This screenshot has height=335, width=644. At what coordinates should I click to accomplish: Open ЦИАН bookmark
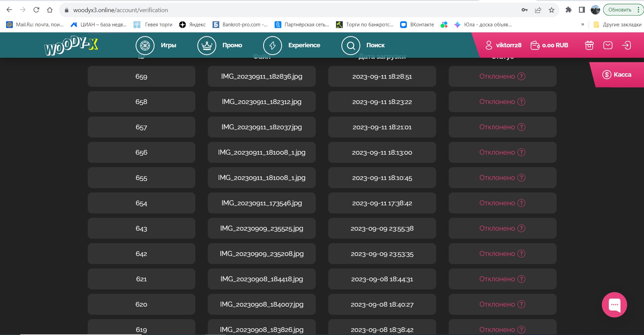click(99, 25)
